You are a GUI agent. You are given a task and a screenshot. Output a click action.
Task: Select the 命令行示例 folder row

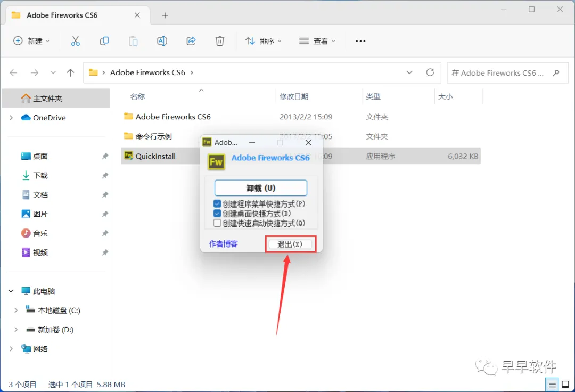point(301,136)
